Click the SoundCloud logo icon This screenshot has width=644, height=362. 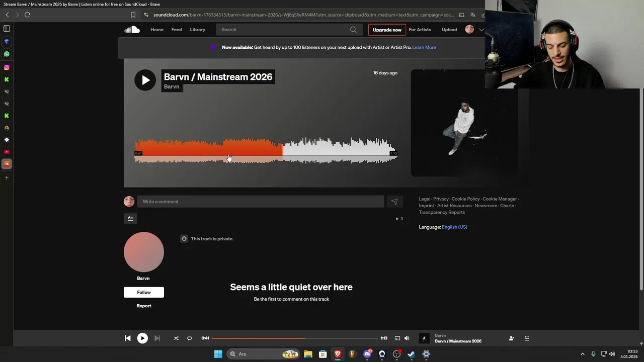pyautogui.click(x=132, y=30)
